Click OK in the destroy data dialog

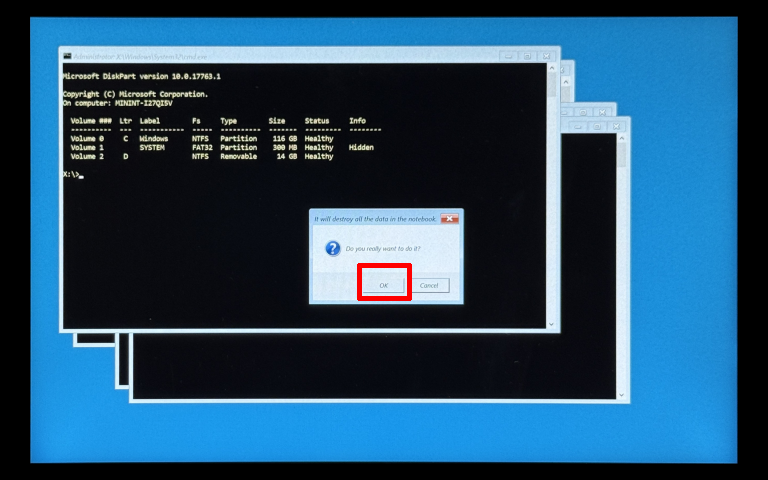click(384, 285)
